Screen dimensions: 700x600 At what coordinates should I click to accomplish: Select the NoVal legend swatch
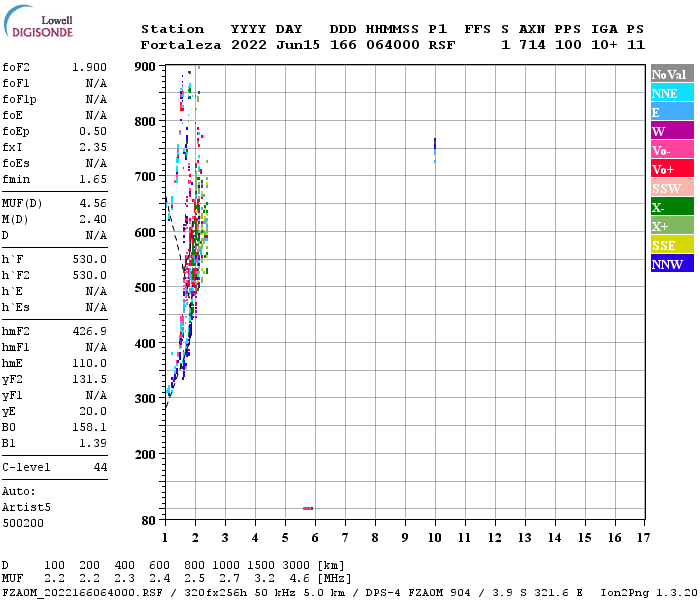pos(672,74)
